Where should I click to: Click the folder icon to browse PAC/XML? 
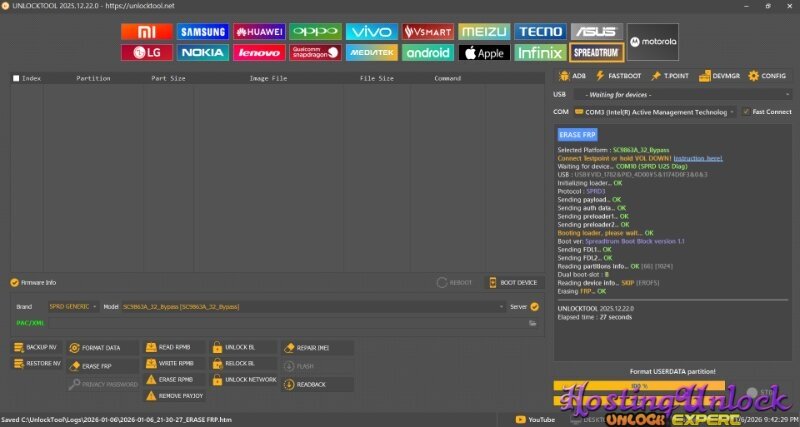533,323
